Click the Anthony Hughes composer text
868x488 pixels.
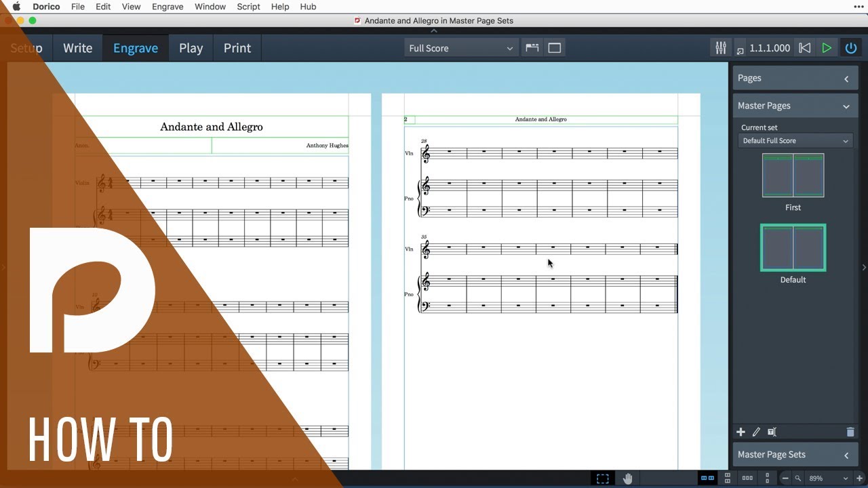(327, 145)
